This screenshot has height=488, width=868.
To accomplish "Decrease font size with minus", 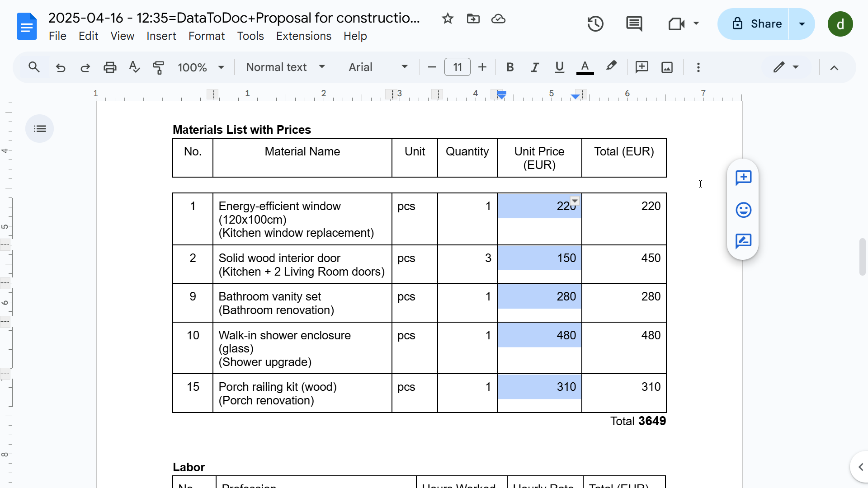I will pos(432,67).
